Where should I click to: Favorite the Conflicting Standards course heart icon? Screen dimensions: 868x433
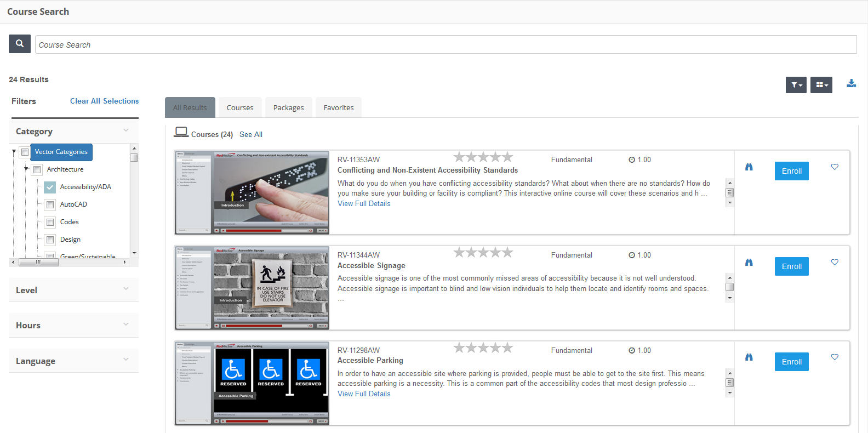click(x=835, y=167)
